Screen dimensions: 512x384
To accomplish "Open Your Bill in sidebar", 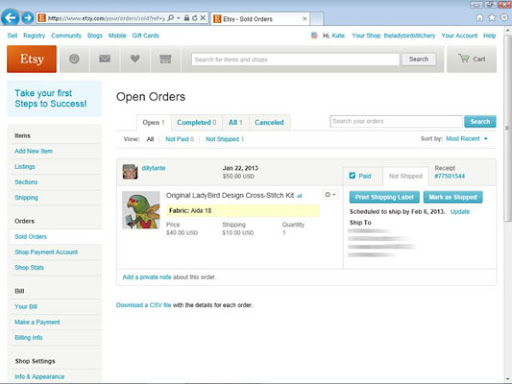I will click(26, 306).
